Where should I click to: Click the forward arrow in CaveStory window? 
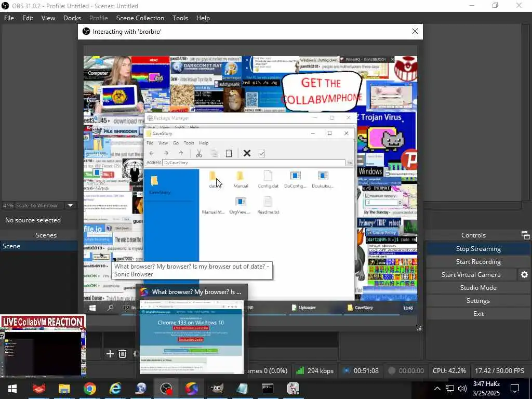click(x=166, y=153)
